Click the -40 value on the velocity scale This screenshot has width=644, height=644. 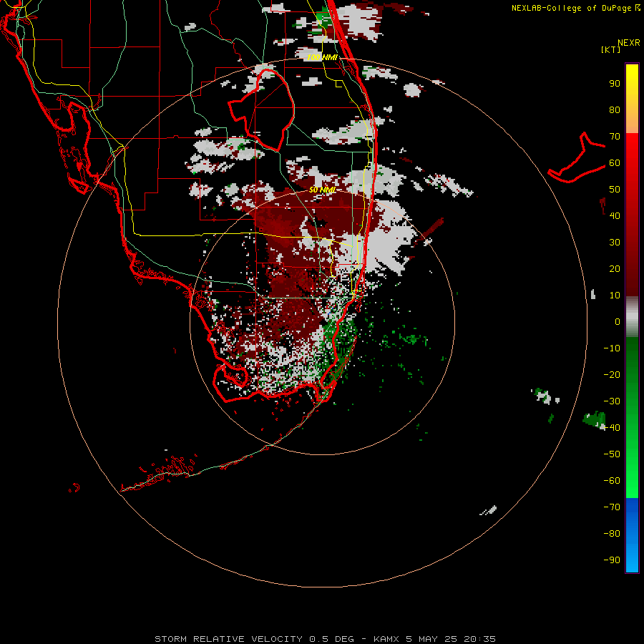click(612, 428)
